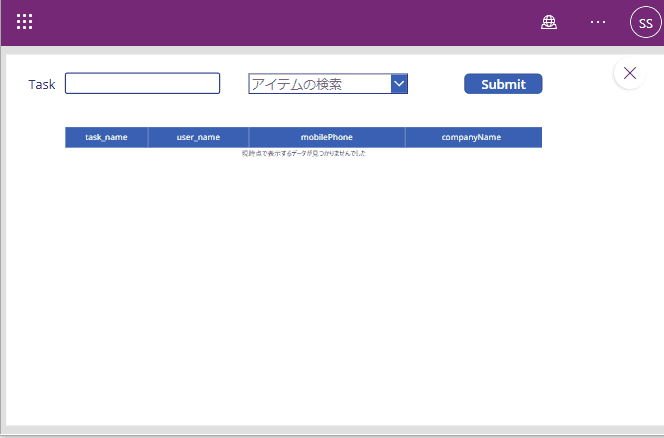Select the user_name column header
Image resolution: width=664 pixels, height=438 pixels.
[198, 137]
